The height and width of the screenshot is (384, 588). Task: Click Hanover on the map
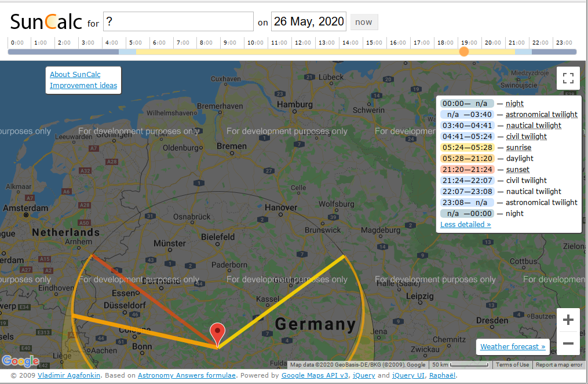click(x=281, y=207)
